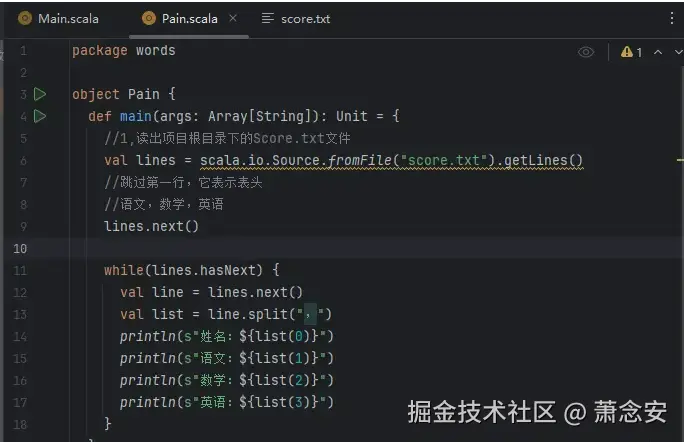684x442 pixels.
Task: Run the Pain object from gutter
Action: 40,94
